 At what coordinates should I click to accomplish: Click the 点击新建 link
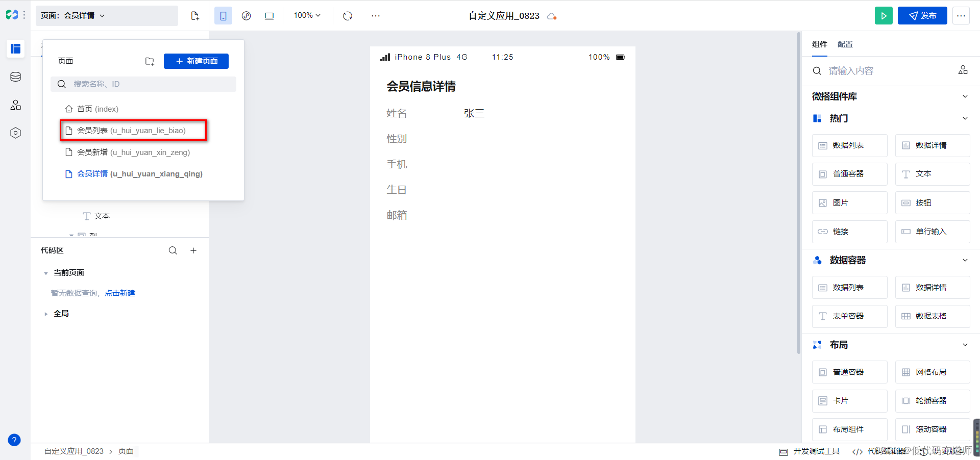[120, 293]
